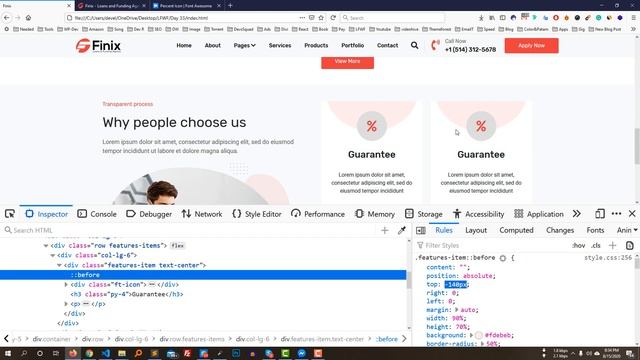Expand the p element node

[66, 304]
